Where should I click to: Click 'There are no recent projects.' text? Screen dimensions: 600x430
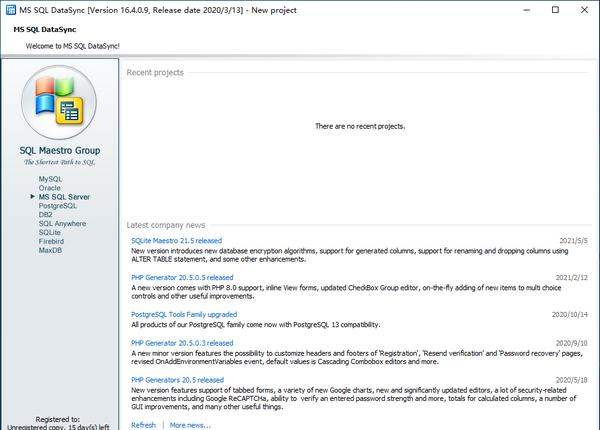360,126
